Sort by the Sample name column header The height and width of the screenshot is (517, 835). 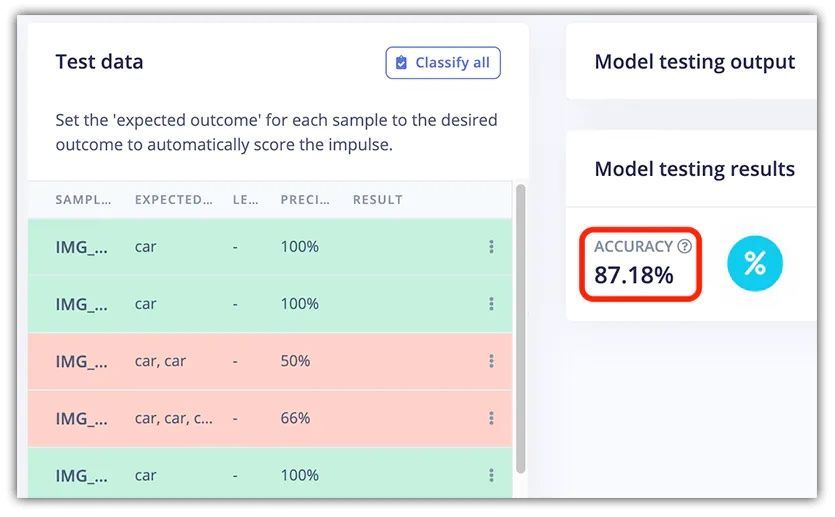tap(82, 200)
